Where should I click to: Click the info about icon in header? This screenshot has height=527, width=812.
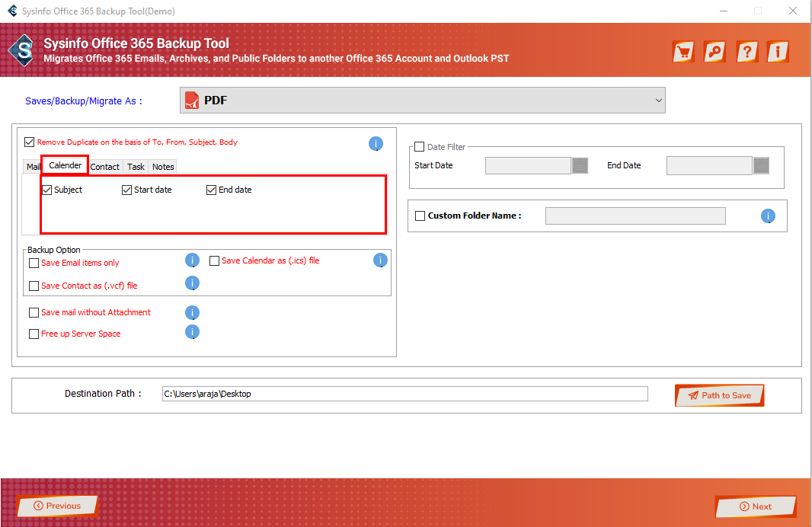click(778, 52)
